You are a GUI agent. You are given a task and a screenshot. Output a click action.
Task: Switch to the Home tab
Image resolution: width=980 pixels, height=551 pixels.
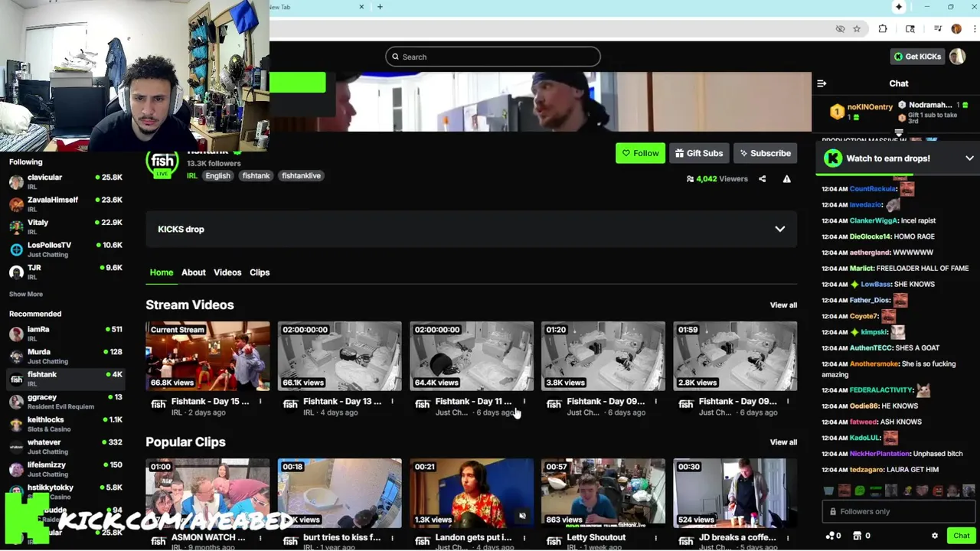[x=162, y=272]
